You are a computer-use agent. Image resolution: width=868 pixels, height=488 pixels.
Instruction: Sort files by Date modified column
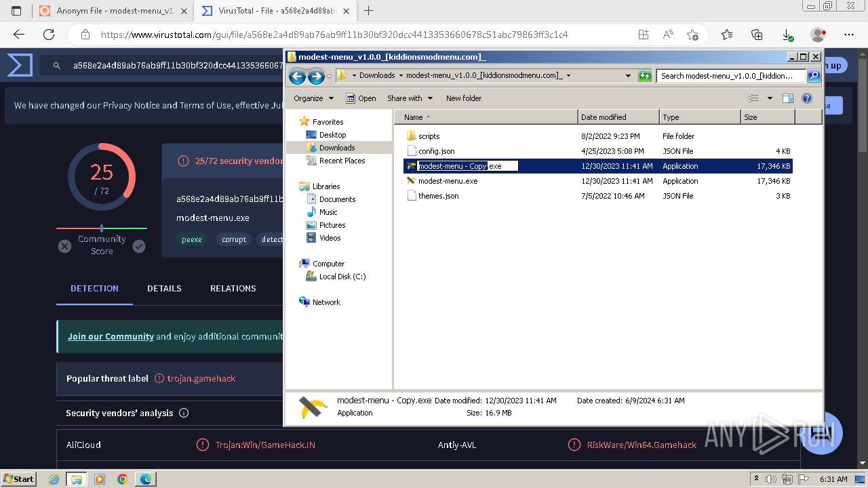[618, 117]
